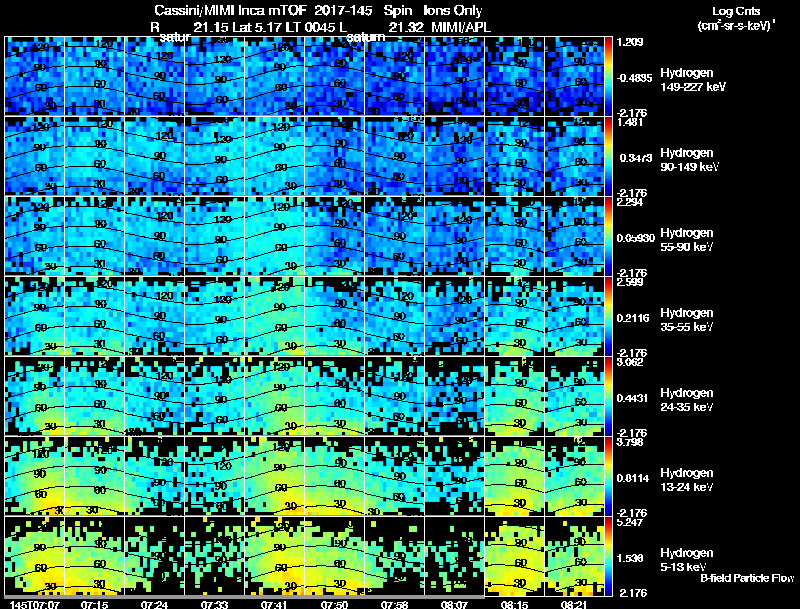Open the 13-24 keV panel at 08:07

[x=454, y=476]
